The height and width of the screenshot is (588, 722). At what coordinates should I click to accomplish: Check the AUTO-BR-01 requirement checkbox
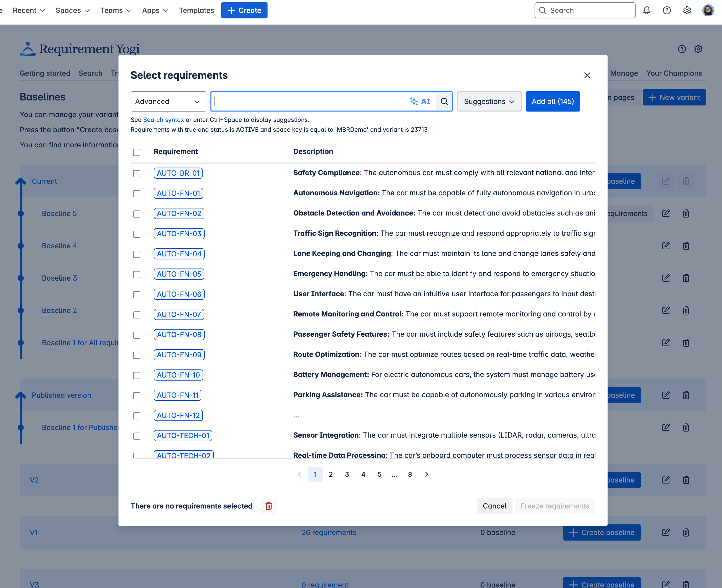(137, 173)
